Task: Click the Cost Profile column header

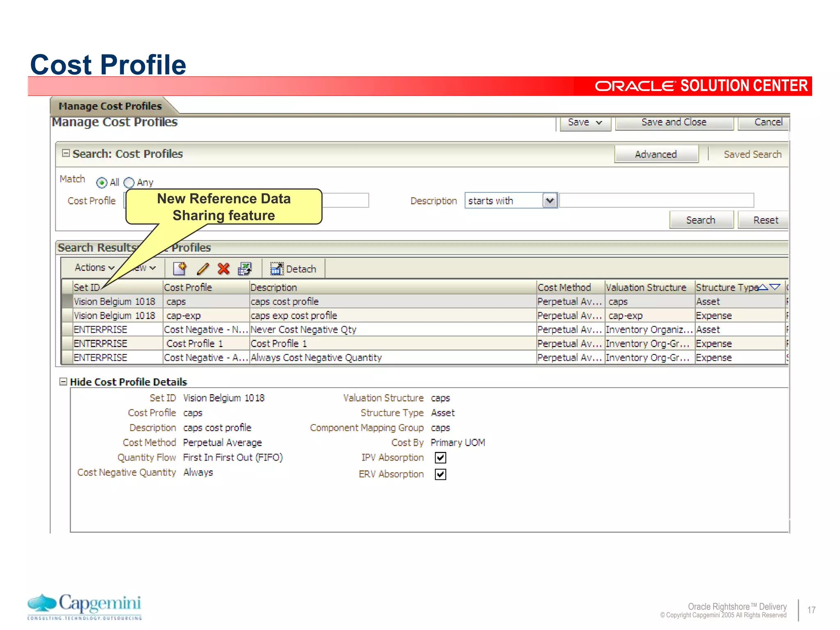Action: pyautogui.click(x=206, y=287)
